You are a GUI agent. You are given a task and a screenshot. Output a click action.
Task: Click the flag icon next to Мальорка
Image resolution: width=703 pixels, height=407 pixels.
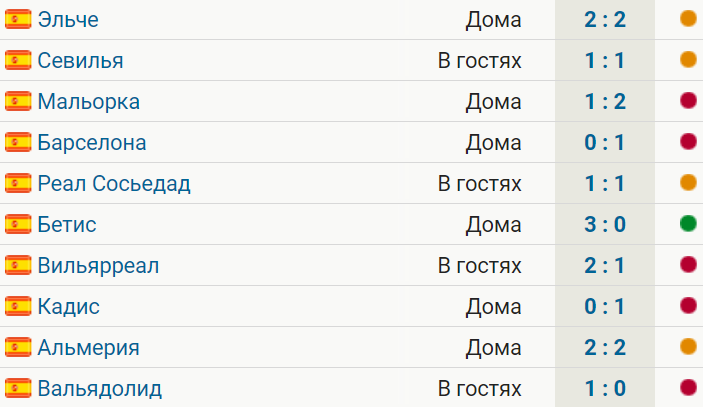pyautogui.click(x=18, y=101)
